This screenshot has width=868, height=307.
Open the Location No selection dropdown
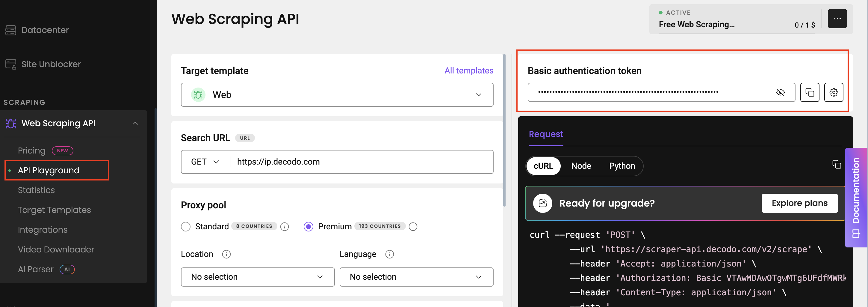tap(258, 277)
